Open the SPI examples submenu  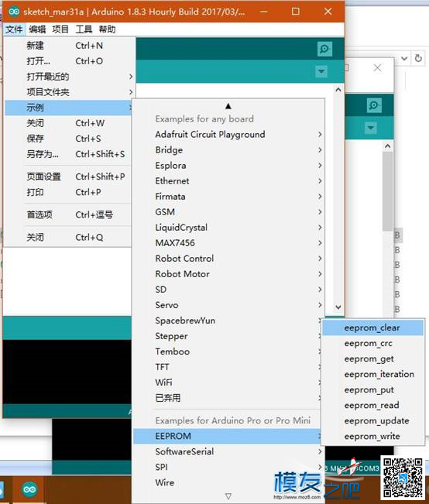pyautogui.click(x=228, y=467)
